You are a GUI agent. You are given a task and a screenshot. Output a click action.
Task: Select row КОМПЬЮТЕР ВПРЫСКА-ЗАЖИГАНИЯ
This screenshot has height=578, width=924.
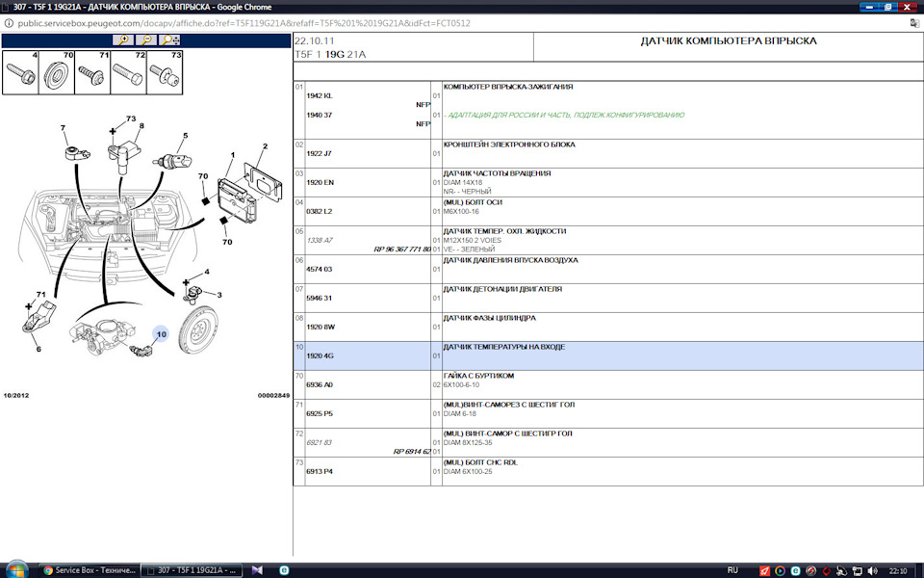pos(608,110)
